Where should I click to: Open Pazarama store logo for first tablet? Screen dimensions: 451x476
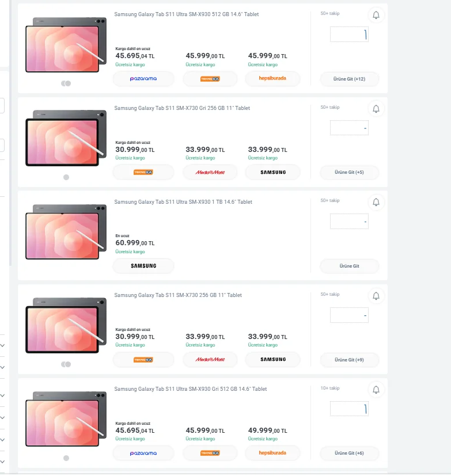coord(143,78)
